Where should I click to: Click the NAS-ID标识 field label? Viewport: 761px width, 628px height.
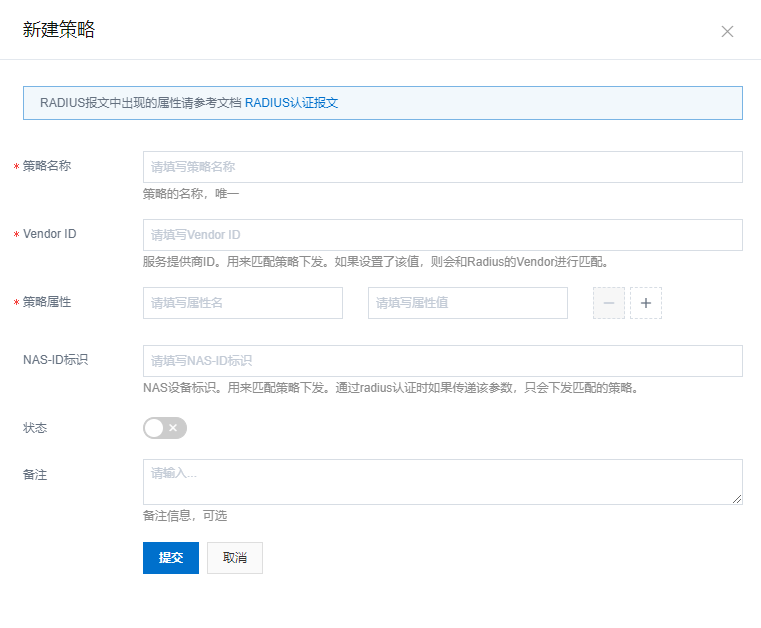tap(56, 359)
